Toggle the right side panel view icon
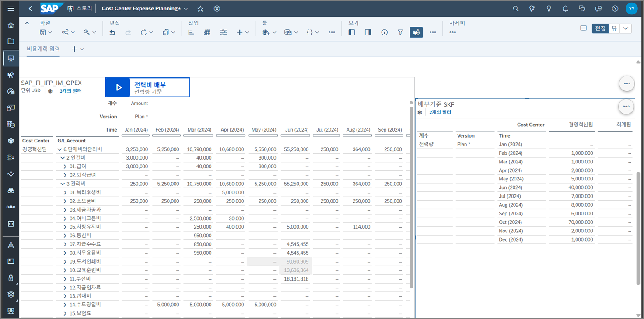The height and width of the screenshot is (319, 644). pos(368,32)
